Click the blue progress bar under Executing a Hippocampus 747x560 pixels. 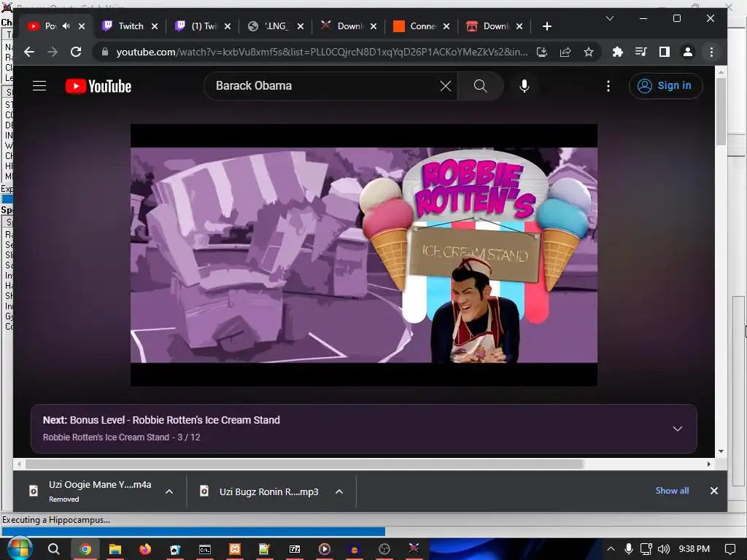pos(193,532)
